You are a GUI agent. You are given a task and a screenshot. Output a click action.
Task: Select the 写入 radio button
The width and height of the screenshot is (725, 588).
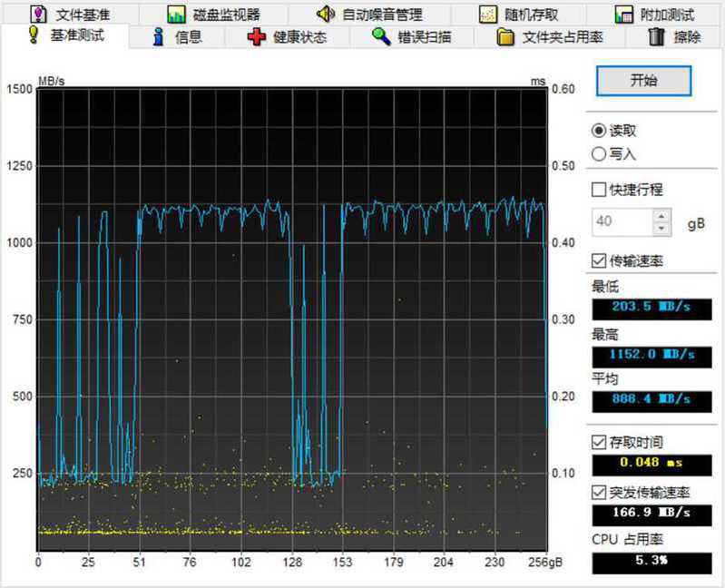(599, 153)
